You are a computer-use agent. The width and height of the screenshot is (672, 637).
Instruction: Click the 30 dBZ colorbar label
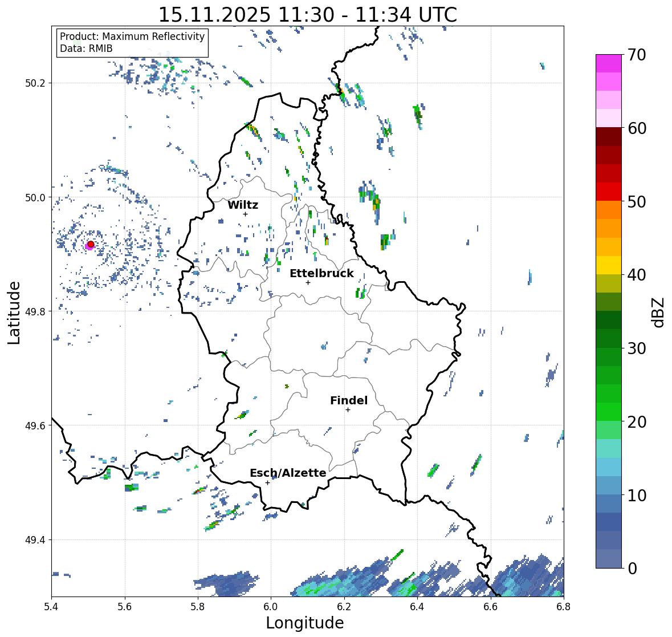[x=637, y=348]
